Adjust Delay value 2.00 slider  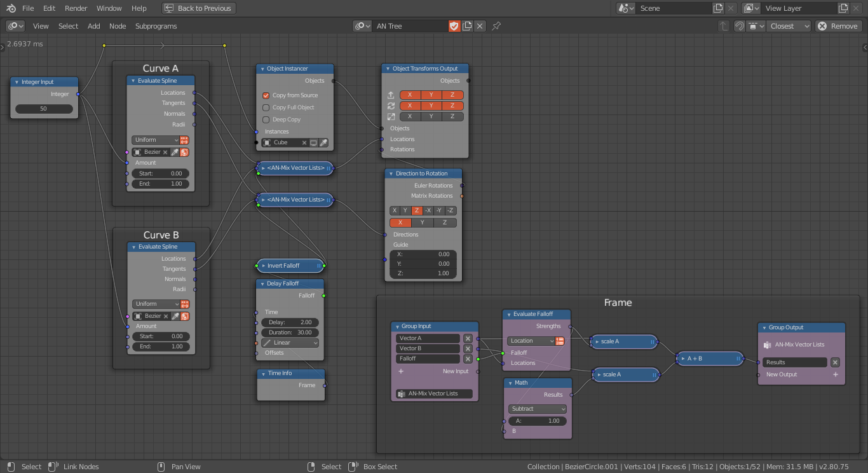pyautogui.click(x=290, y=322)
